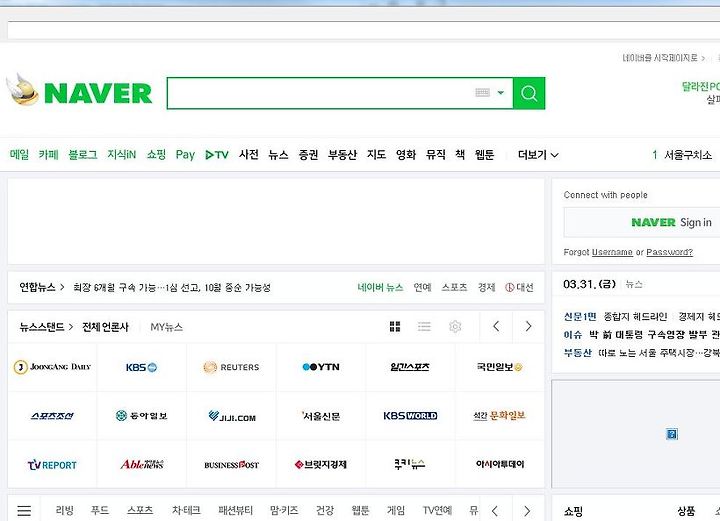Screen dimensions: 720x521
Task: Select the 스포츠 topic tab
Action: pos(140,510)
